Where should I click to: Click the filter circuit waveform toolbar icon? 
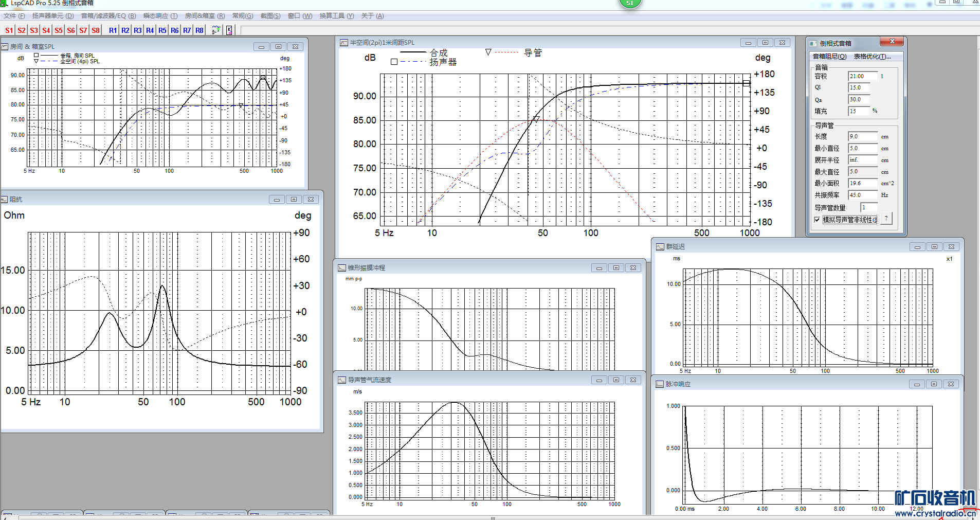tap(216, 30)
